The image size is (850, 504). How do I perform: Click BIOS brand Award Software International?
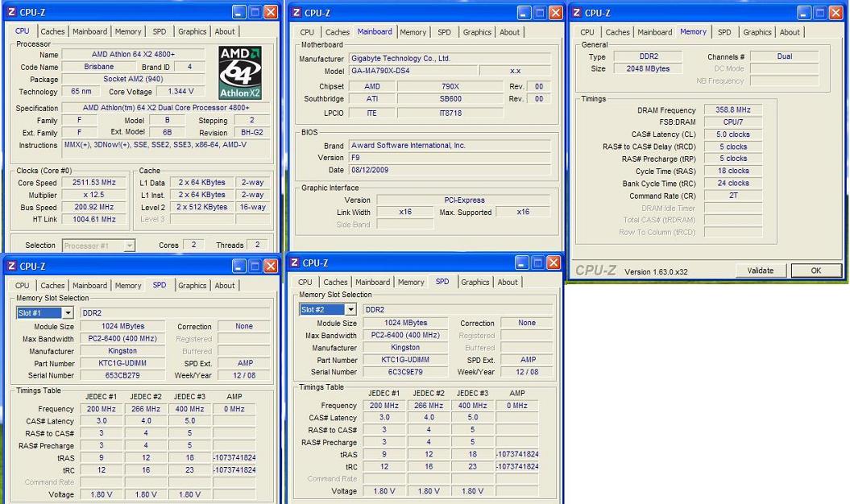tap(450, 145)
